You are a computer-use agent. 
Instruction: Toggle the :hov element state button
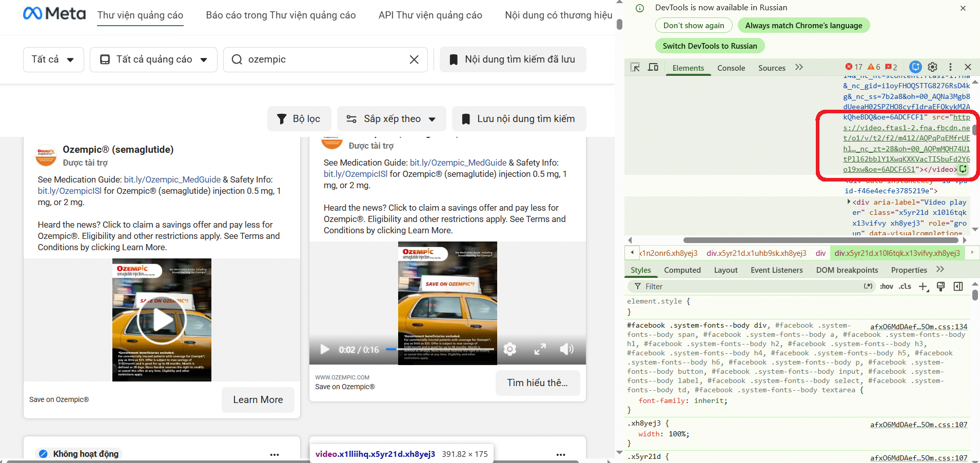pyautogui.click(x=886, y=287)
